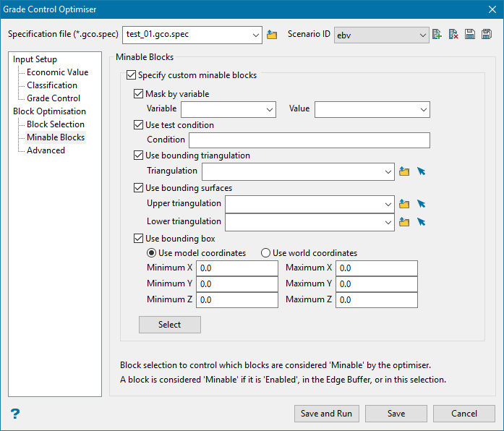
Task: Click into the Condition text field
Action: (309, 140)
